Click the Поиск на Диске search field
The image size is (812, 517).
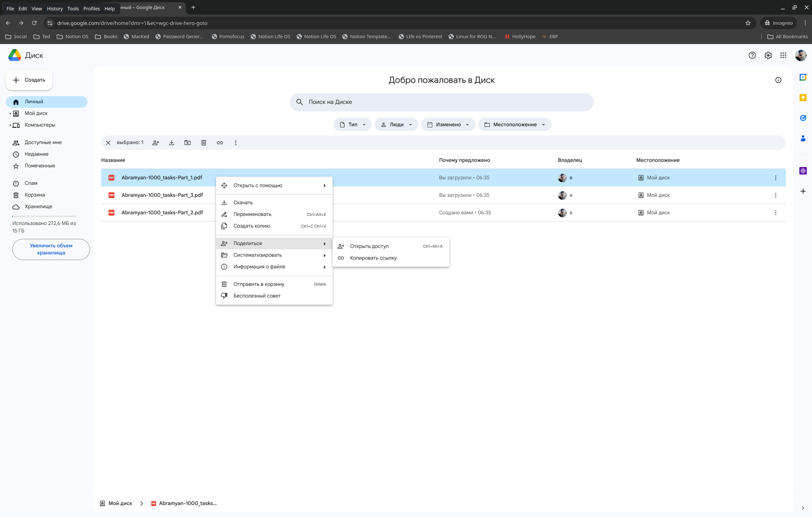tap(442, 102)
